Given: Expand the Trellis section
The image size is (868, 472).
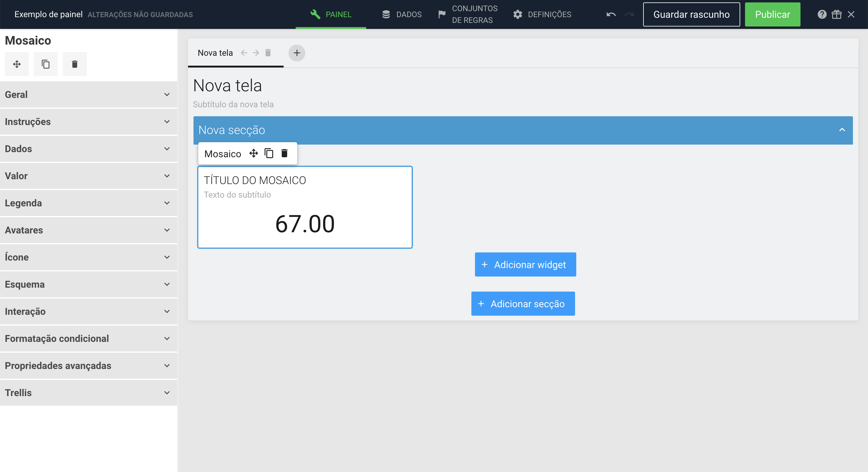Looking at the screenshot, I should click(x=89, y=392).
